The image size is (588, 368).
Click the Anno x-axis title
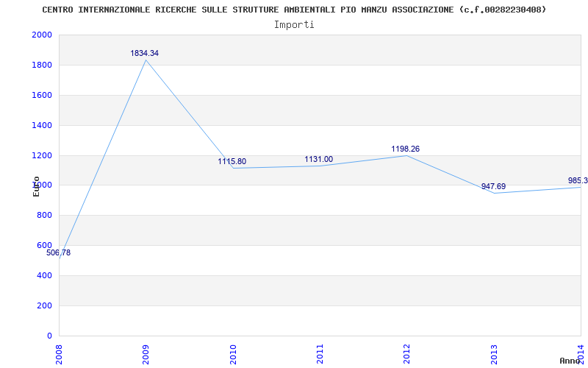pyautogui.click(x=570, y=361)
